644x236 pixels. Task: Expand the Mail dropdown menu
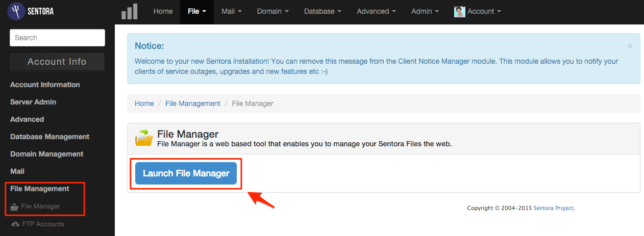click(232, 12)
